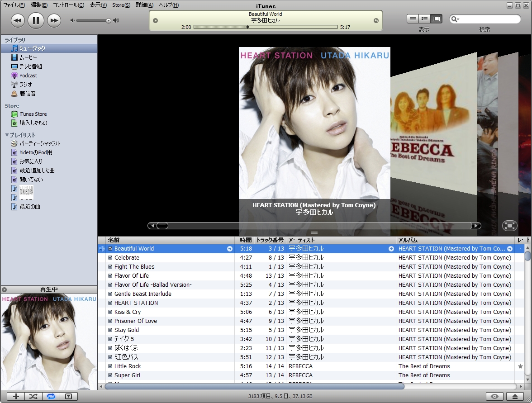Screen dimensions: 532x403
Task: Switch to album grouped view icon
Action: tap(424, 19)
